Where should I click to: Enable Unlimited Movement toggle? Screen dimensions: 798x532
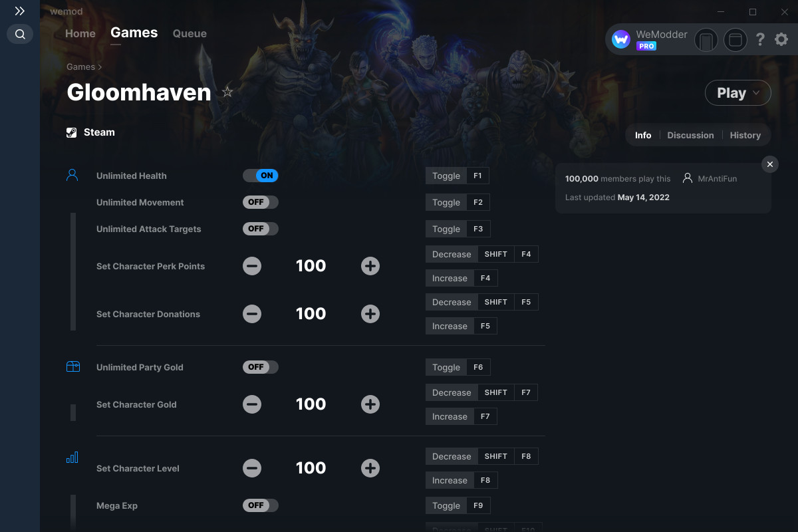pyautogui.click(x=261, y=202)
